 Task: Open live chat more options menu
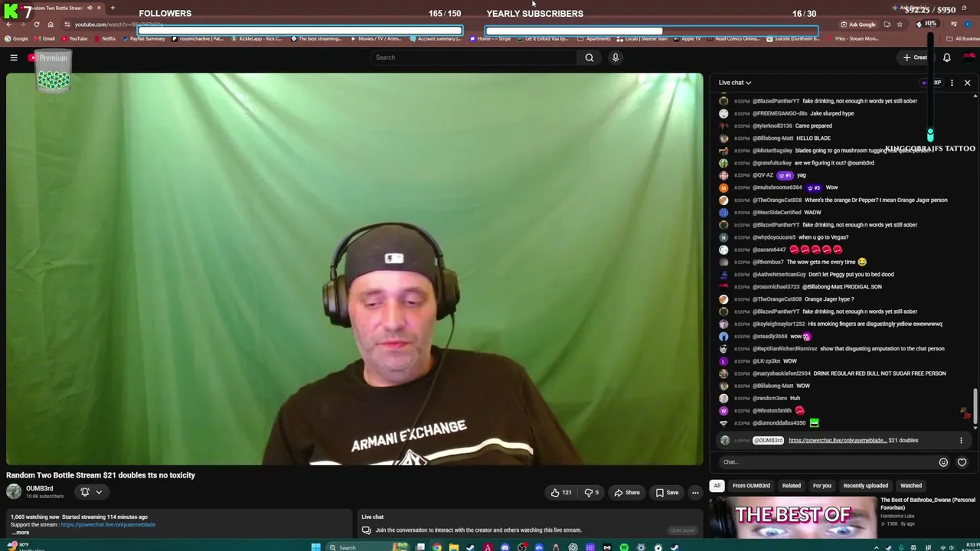click(952, 83)
